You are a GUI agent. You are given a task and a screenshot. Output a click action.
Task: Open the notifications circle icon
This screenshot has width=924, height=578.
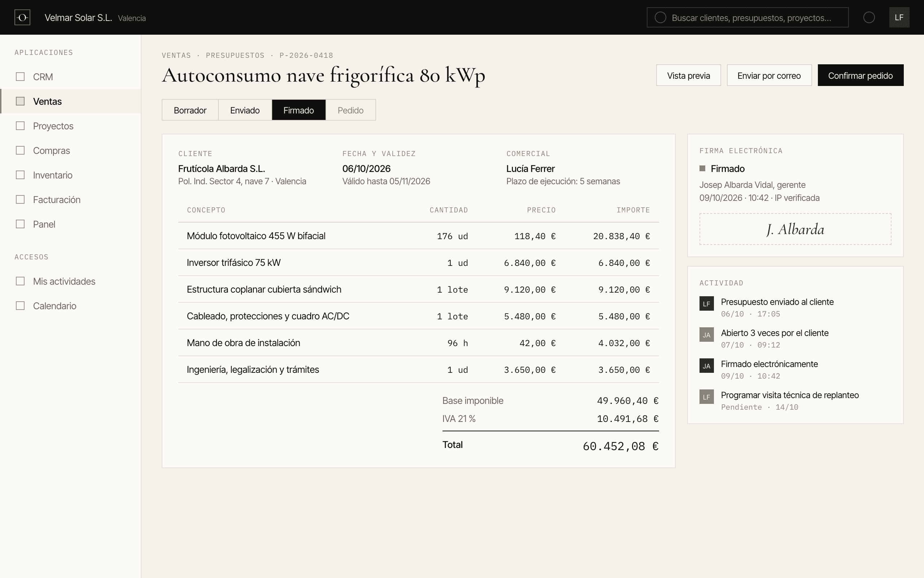(x=869, y=18)
